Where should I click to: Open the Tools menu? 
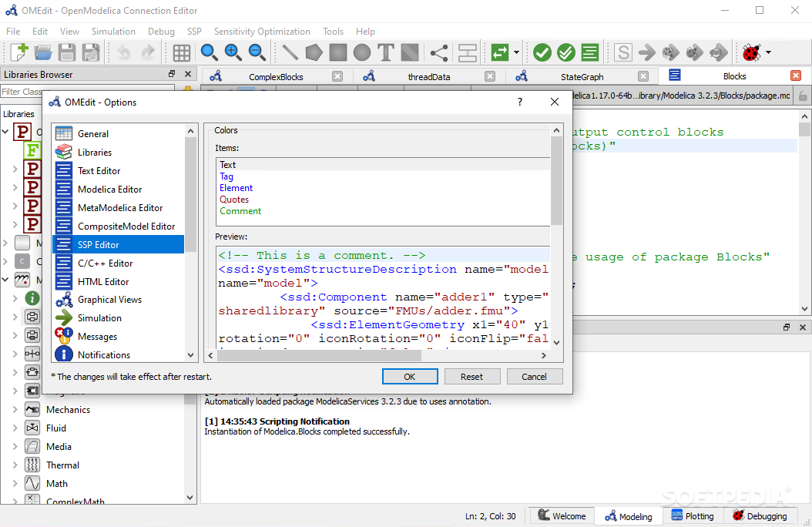point(333,32)
